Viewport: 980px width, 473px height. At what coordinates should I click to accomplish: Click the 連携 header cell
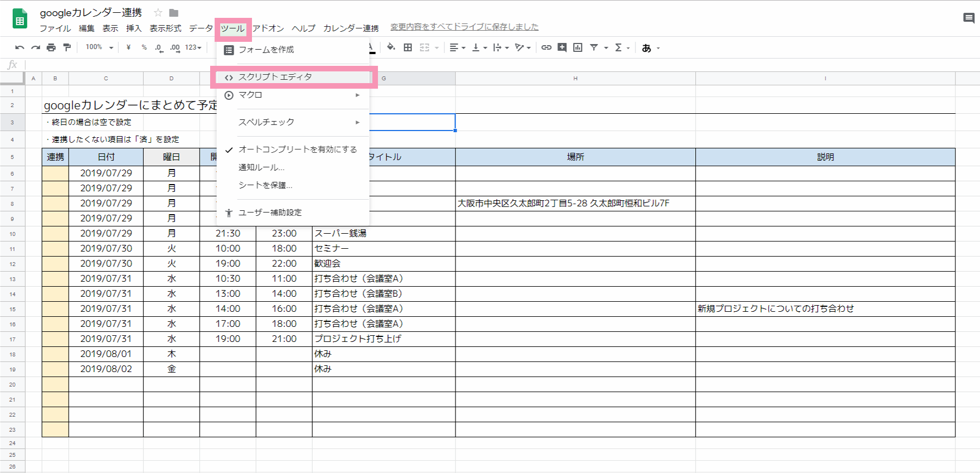(55, 157)
